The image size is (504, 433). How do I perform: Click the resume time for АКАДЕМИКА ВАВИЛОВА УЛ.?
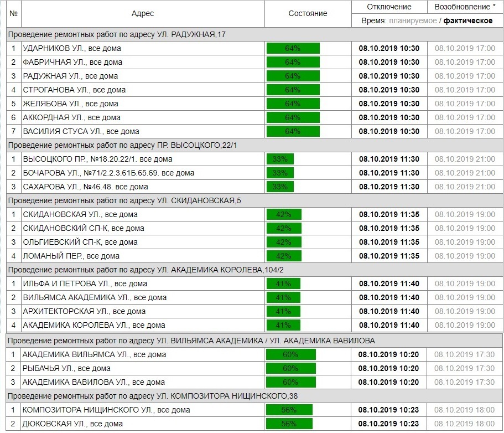[465, 382]
